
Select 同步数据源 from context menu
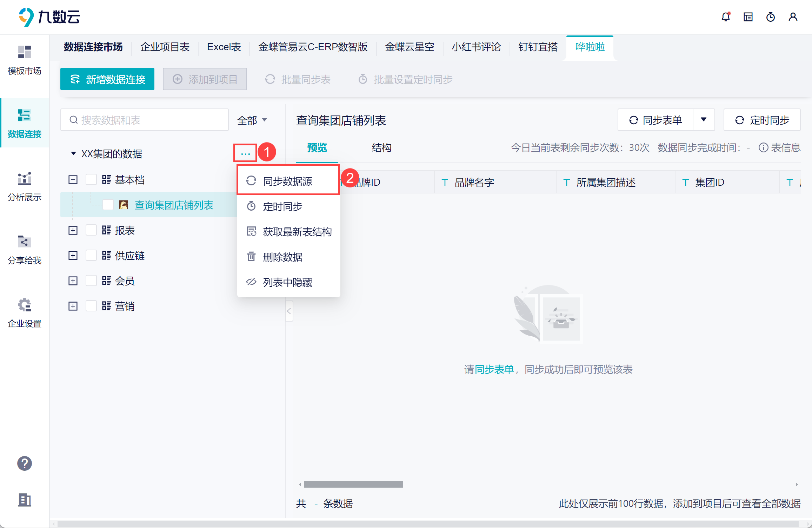[x=288, y=181]
